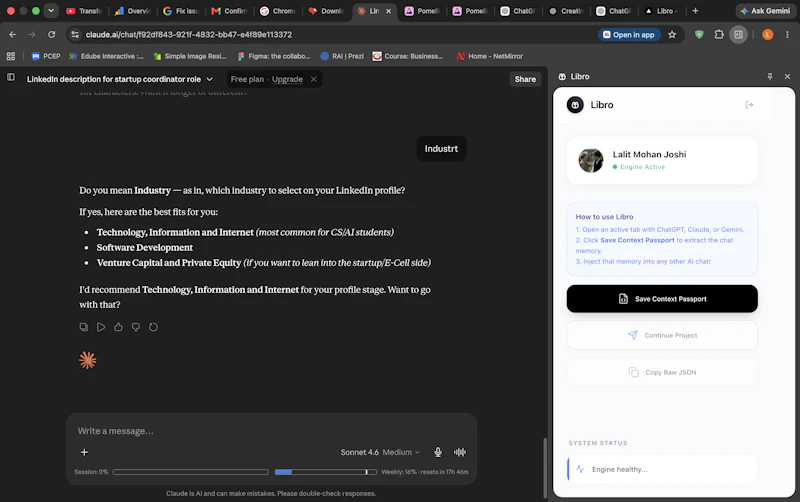Switch to the YouTube Transfo tab
This screenshot has height=502, width=800.
[x=85, y=11]
